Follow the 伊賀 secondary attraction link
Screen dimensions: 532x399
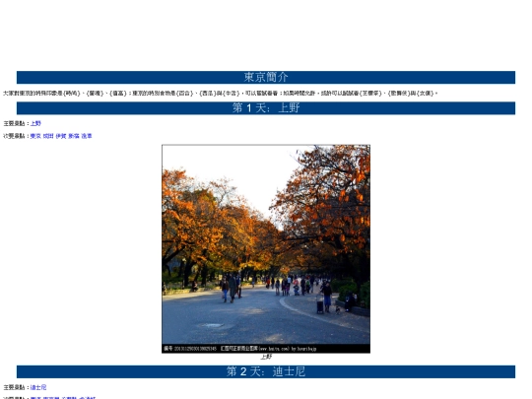(x=61, y=136)
